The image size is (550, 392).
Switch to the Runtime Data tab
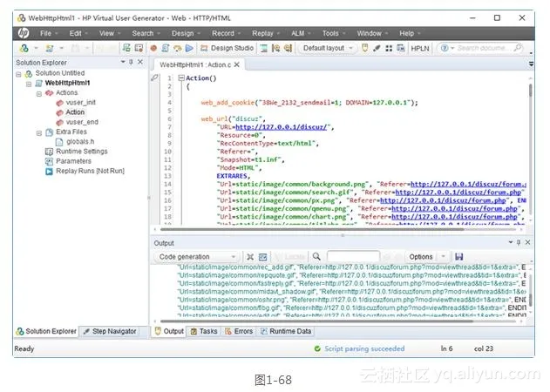[285, 331]
